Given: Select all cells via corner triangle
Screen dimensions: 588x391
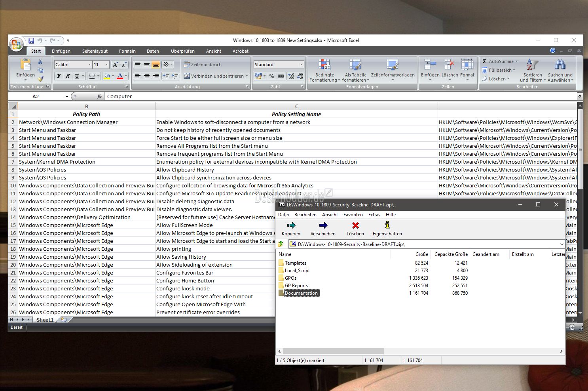Looking at the screenshot, I should pyautogui.click(x=13, y=106).
